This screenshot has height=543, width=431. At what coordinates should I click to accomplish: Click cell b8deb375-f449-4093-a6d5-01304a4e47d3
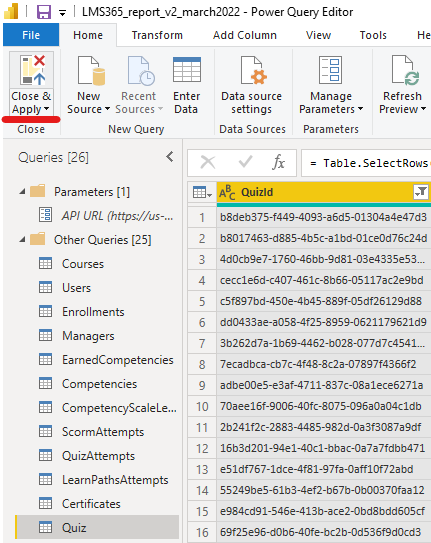(x=324, y=217)
